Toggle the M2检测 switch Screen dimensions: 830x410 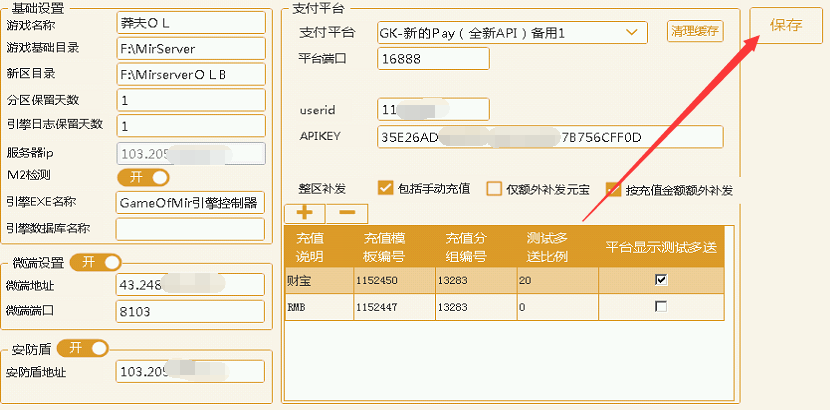144,177
